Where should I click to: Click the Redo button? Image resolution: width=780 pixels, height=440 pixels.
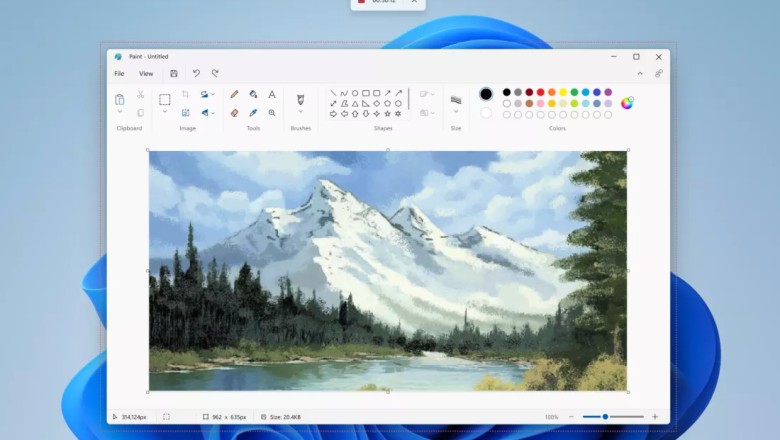pyautogui.click(x=215, y=74)
